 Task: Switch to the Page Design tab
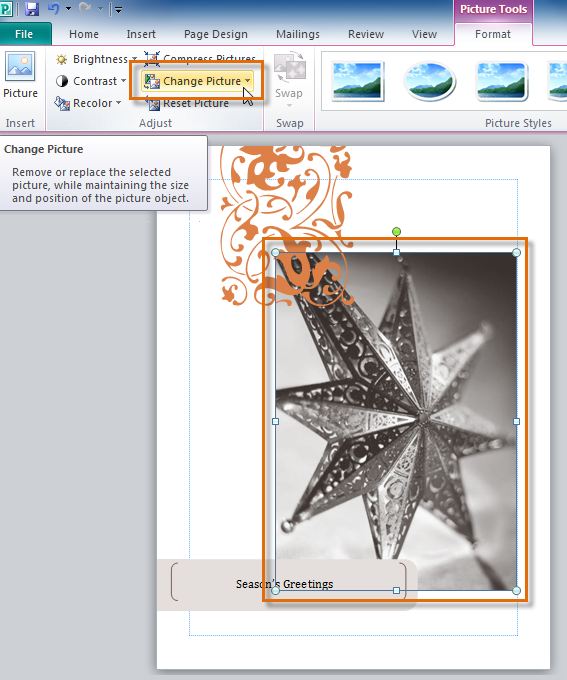[x=216, y=34]
